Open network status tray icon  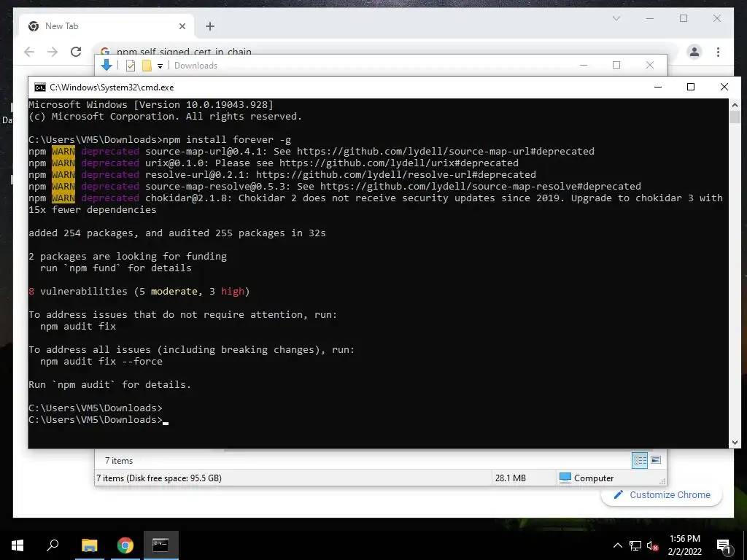[635, 545]
